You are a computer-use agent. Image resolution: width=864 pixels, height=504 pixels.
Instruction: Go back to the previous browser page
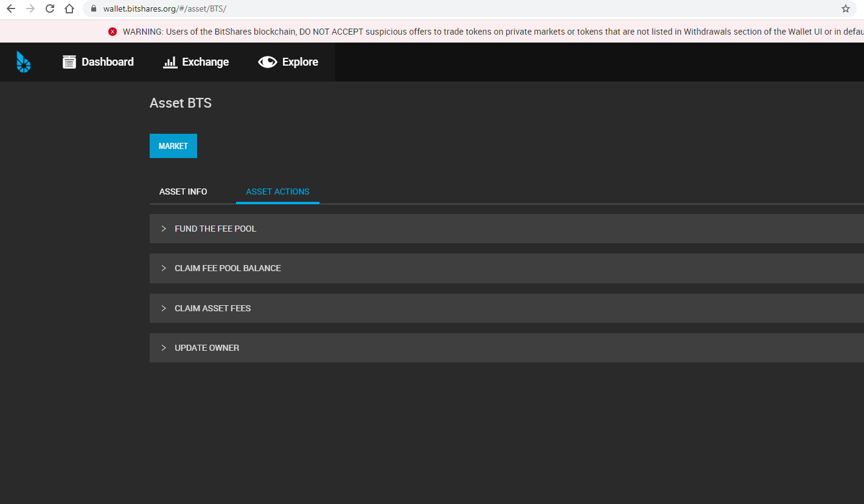click(x=11, y=9)
